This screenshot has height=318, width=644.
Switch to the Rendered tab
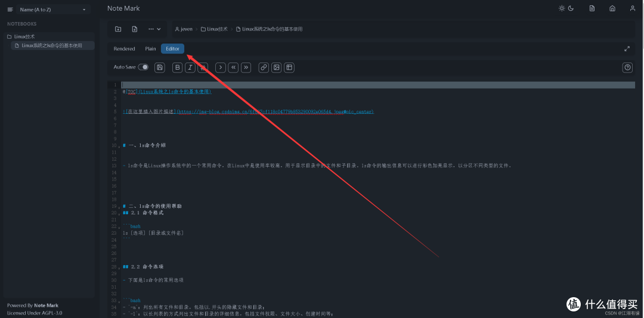point(125,49)
